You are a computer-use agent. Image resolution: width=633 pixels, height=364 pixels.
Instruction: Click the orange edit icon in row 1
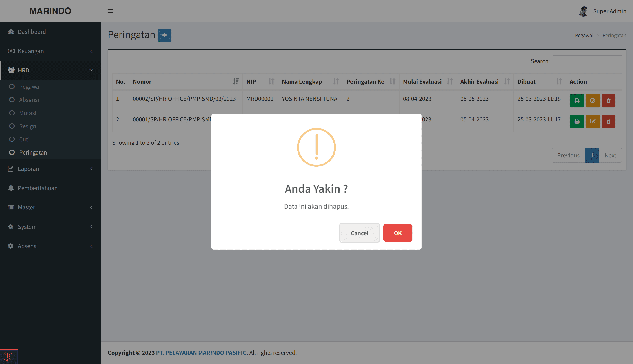pyautogui.click(x=593, y=101)
